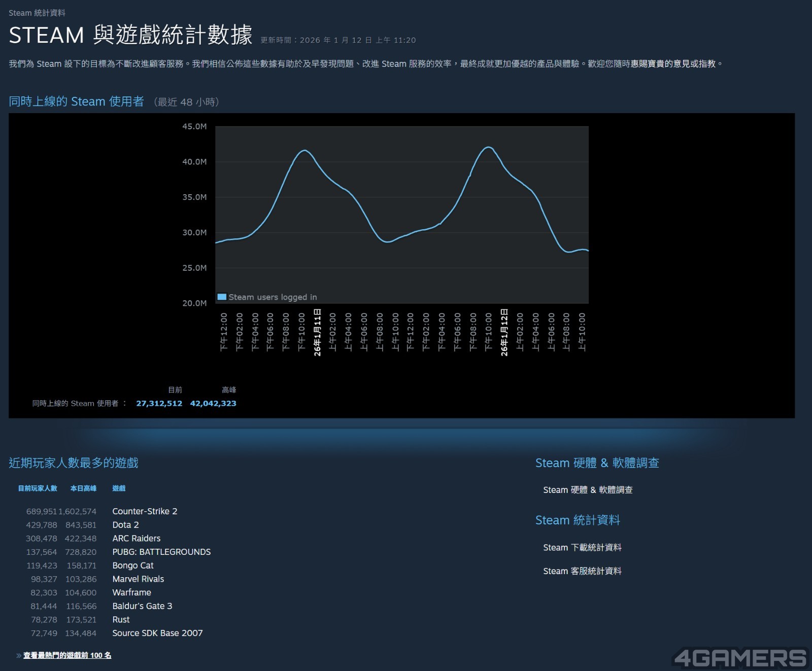Image resolution: width=812 pixels, height=671 pixels.
Task: Click the Dota 2 game entry
Action: [x=125, y=525]
